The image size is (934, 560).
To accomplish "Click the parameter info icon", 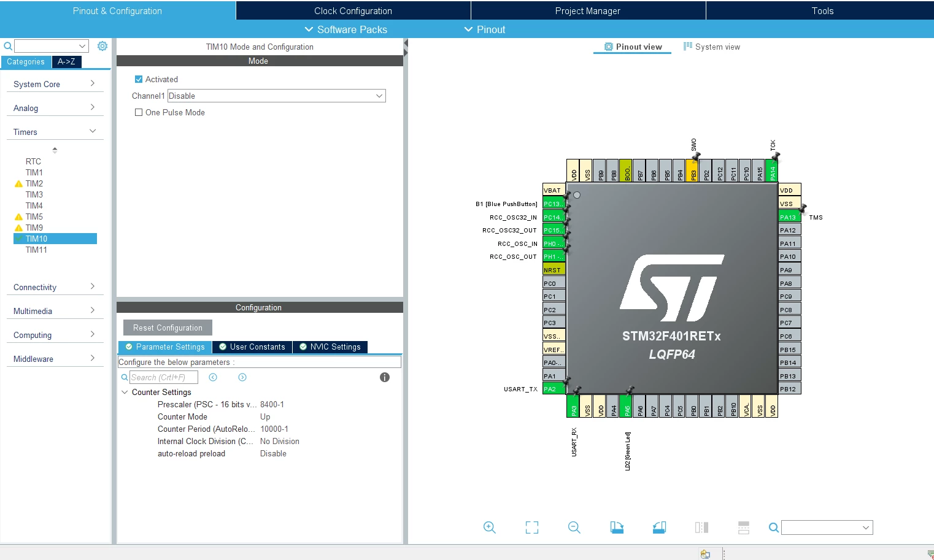I will 385,377.
